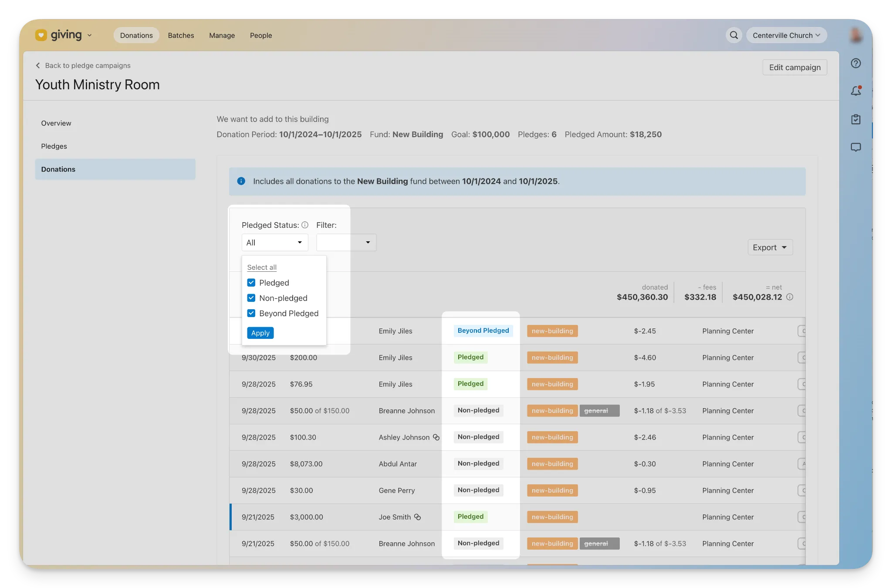The width and height of the screenshot is (892, 588).
Task: Uncheck the Pledged checkbox
Action: pyautogui.click(x=251, y=283)
